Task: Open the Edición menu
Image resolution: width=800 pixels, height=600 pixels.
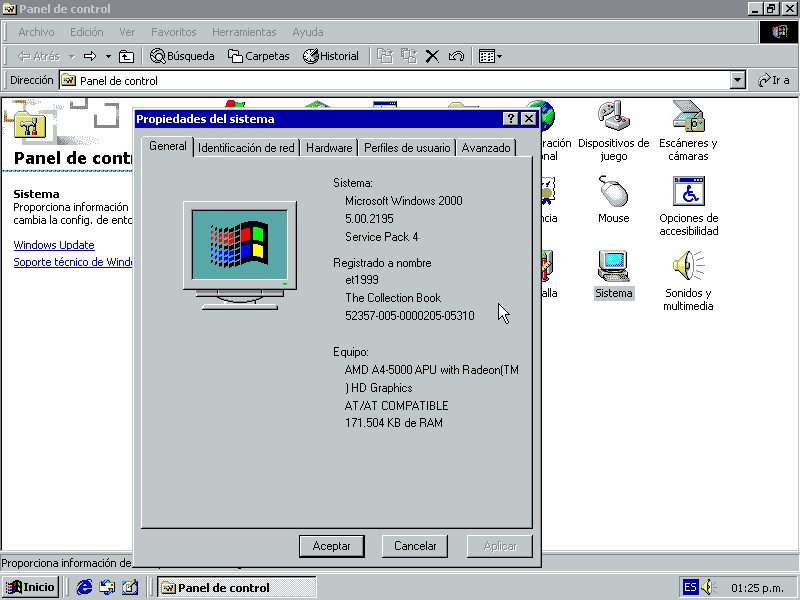Action: click(x=87, y=32)
